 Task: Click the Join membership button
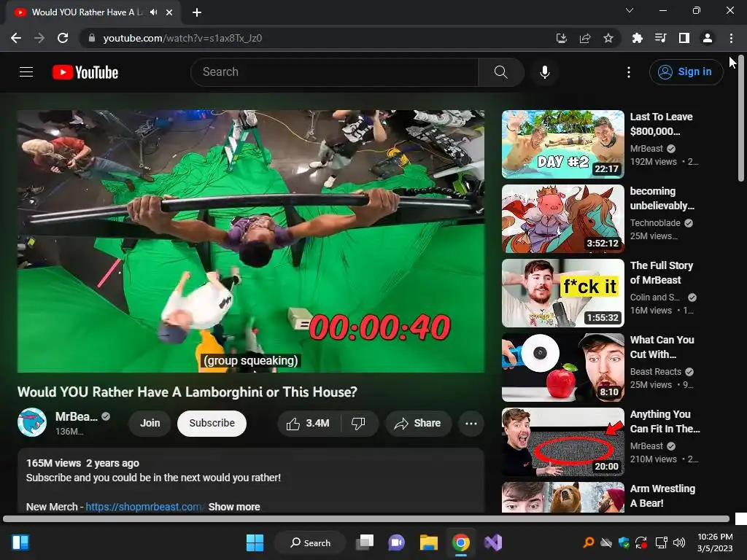point(150,423)
